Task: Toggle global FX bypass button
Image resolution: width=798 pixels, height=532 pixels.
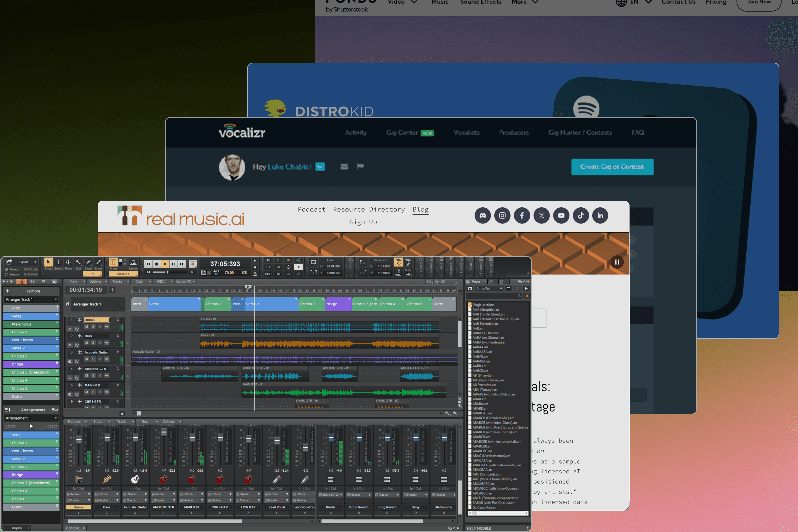Action: pos(268,267)
